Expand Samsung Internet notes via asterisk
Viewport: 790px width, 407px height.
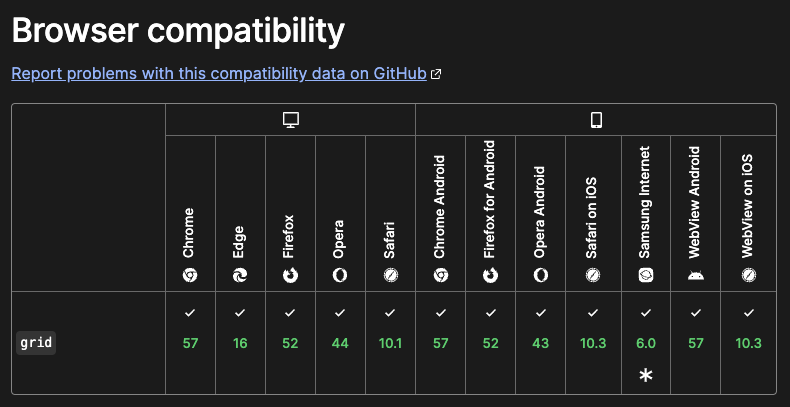pos(646,375)
